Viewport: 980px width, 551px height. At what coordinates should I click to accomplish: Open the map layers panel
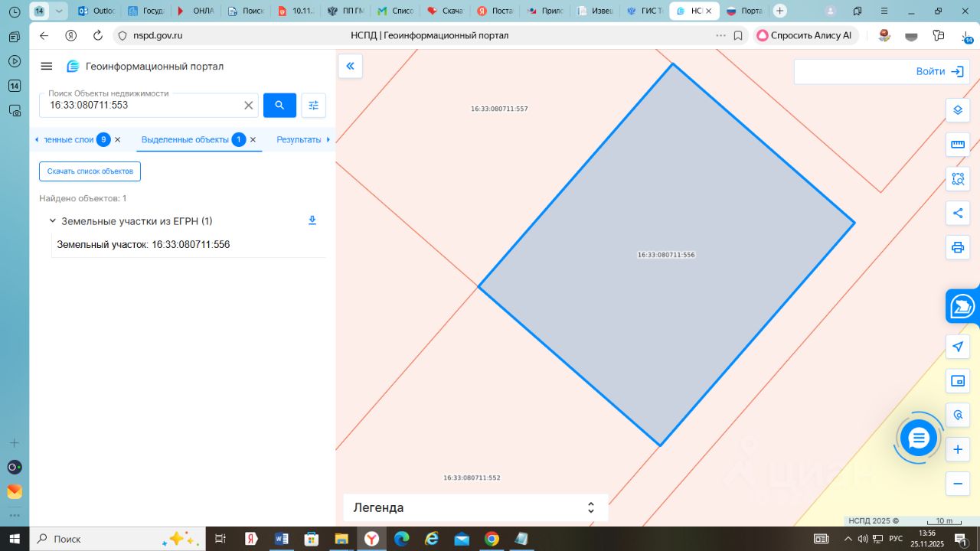click(x=957, y=110)
